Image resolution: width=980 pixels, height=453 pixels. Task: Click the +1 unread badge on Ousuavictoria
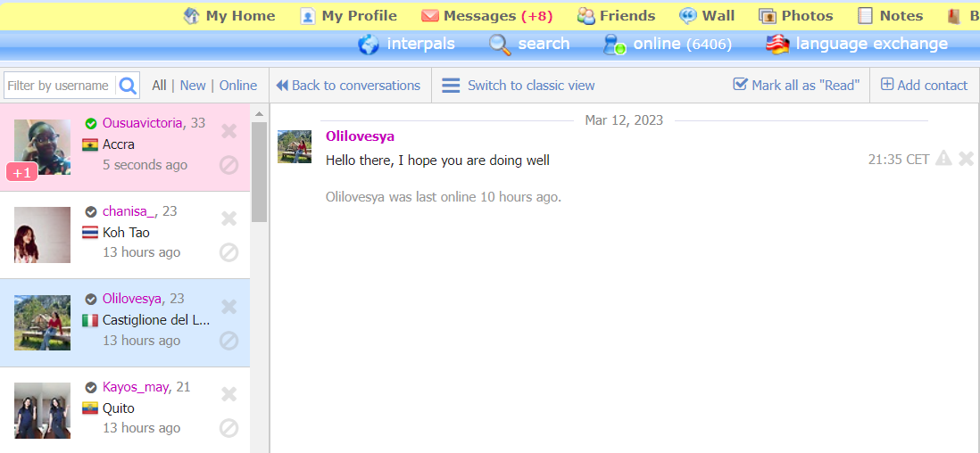pyautogui.click(x=22, y=172)
